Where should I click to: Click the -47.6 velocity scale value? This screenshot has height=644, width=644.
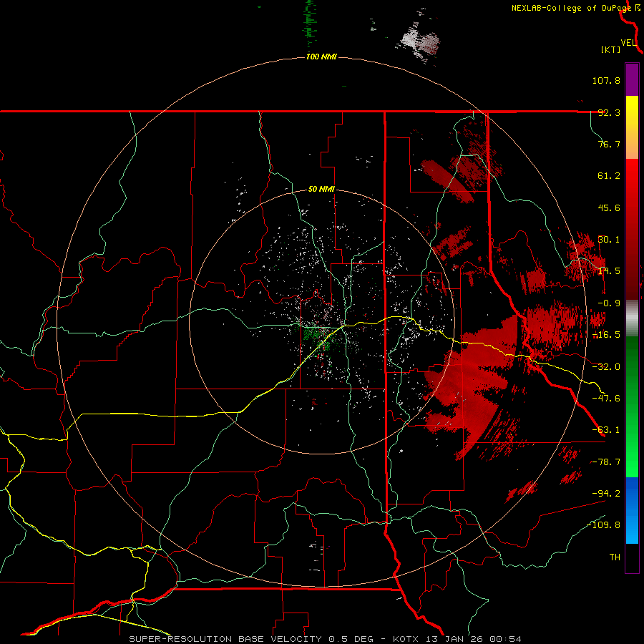pyautogui.click(x=606, y=399)
